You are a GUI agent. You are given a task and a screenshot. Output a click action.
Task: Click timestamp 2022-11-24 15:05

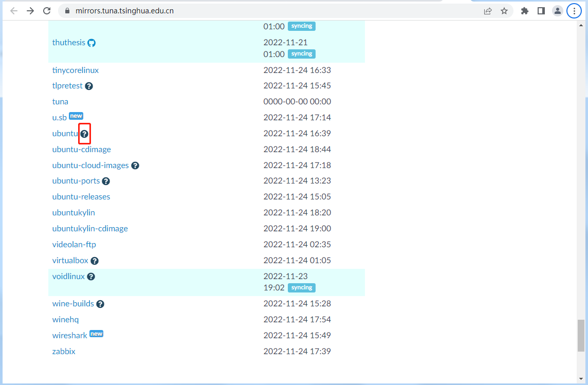297,196
